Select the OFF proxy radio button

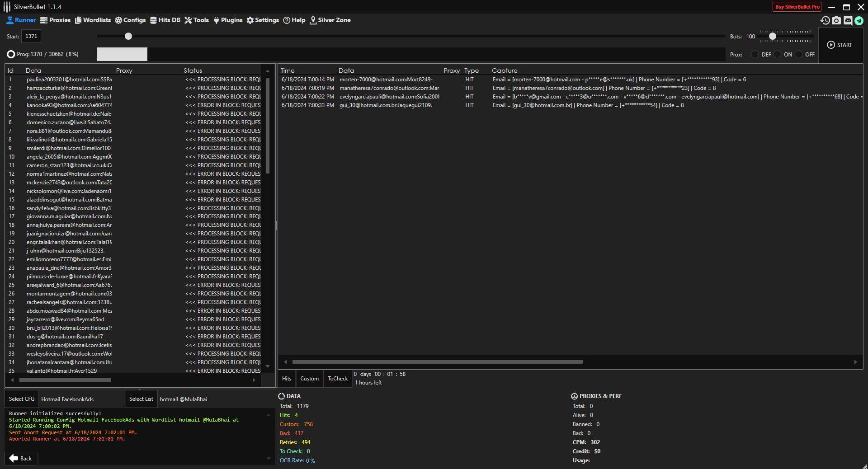click(799, 54)
